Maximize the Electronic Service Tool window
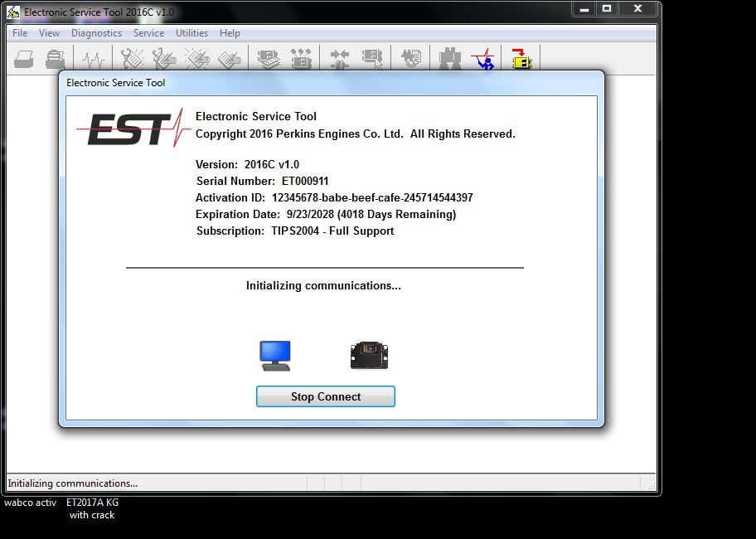The height and width of the screenshot is (539, 756). point(607,9)
